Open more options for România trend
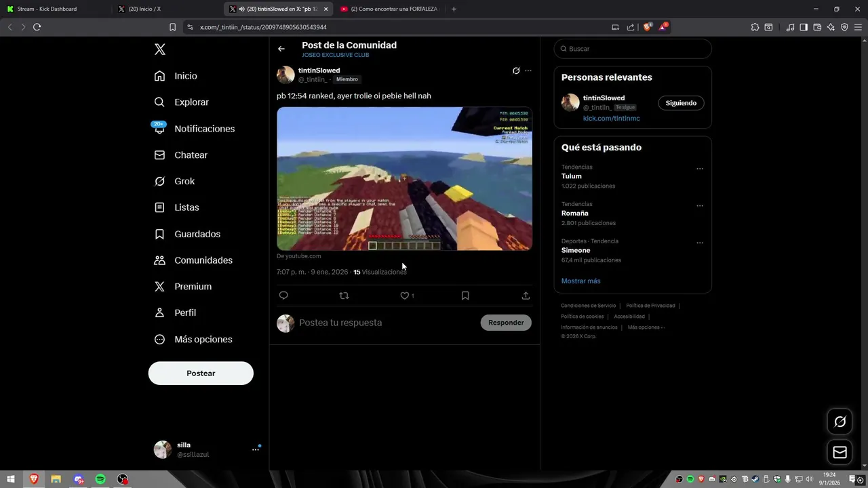 pos(700,206)
